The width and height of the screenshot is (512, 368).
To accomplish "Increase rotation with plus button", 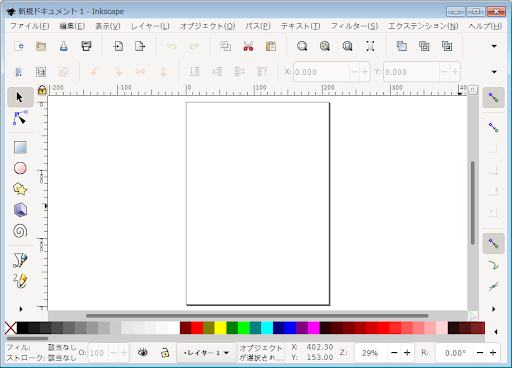I will coord(493,353).
